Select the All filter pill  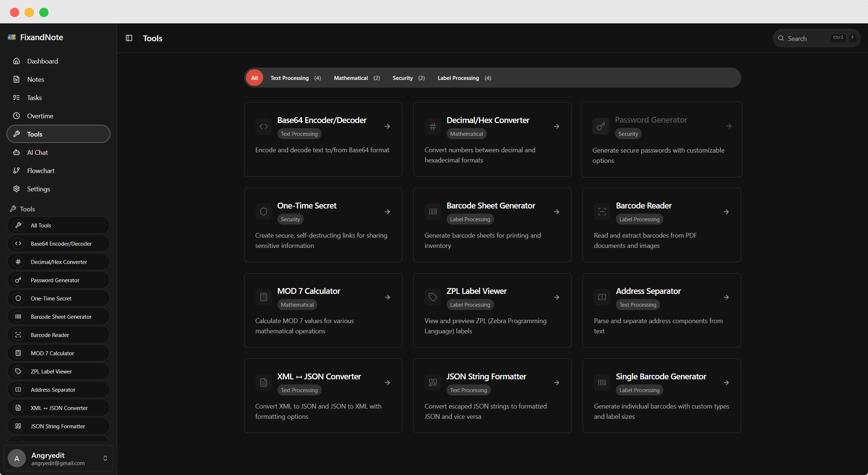tap(254, 78)
